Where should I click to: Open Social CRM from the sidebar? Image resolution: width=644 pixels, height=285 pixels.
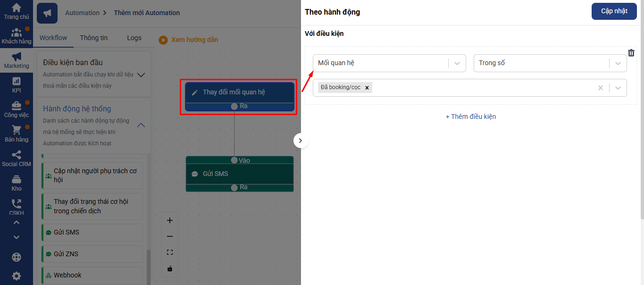point(17,159)
